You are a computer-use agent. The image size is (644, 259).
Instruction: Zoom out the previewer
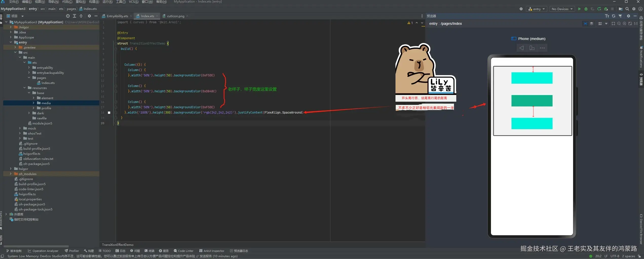point(619,24)
